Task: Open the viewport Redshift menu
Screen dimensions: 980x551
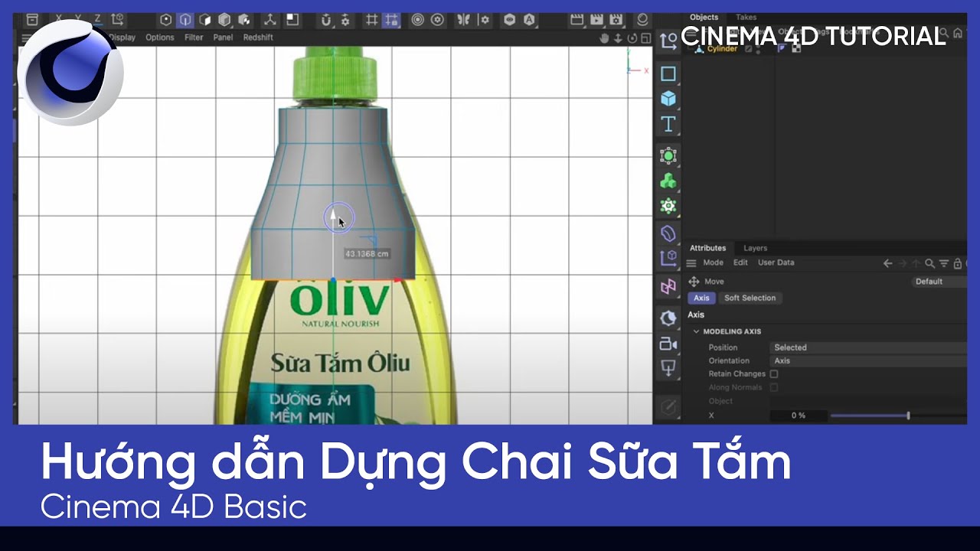Action: [x=258, y=37]
